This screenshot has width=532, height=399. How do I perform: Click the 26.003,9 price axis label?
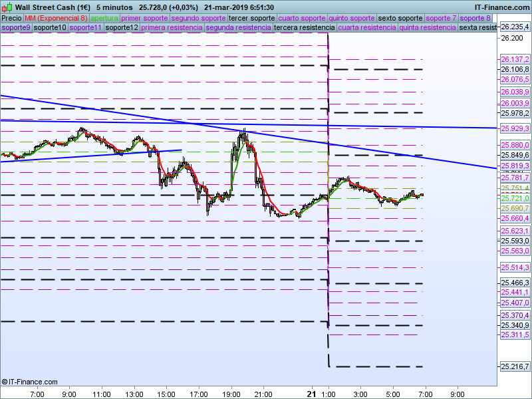515,103
